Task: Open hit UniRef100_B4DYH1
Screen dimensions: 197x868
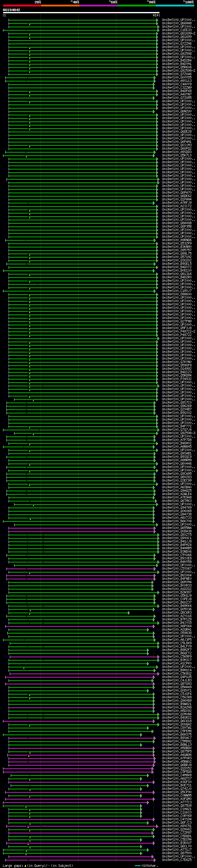Action: pyautogui.click(x=177, y=64)
